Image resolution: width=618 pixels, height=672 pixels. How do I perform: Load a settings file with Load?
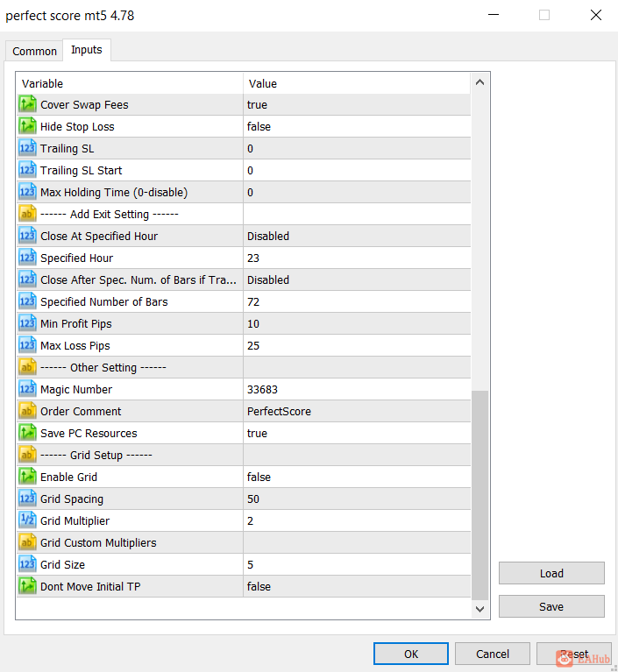(551, 573)
